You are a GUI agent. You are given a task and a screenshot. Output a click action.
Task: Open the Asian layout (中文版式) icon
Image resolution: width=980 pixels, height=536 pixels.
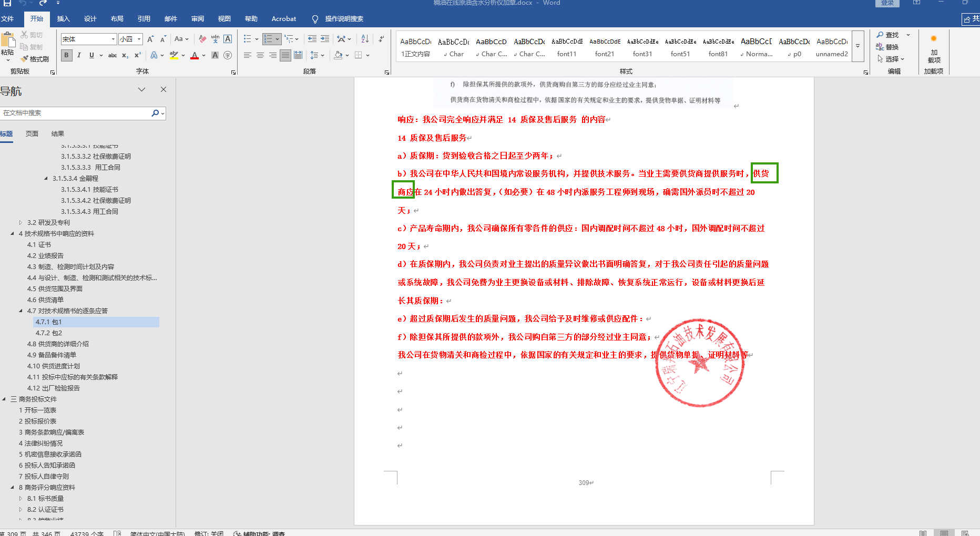click(x=342, y=39)
